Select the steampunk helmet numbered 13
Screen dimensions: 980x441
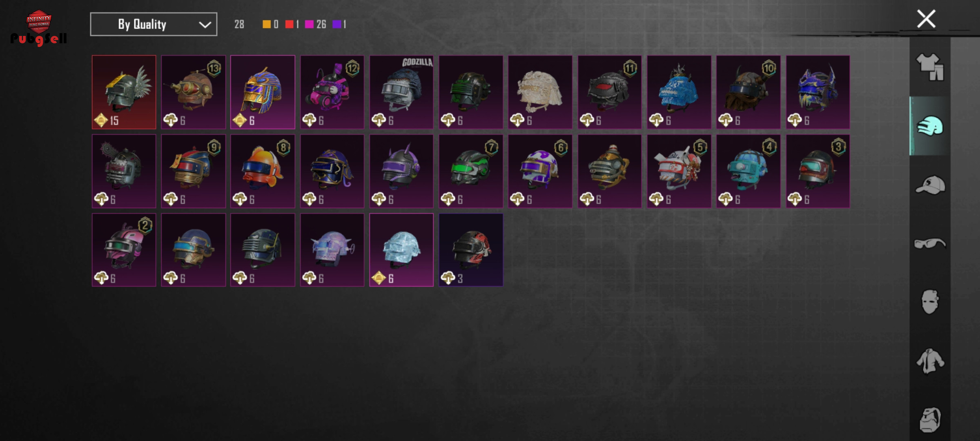193,92
